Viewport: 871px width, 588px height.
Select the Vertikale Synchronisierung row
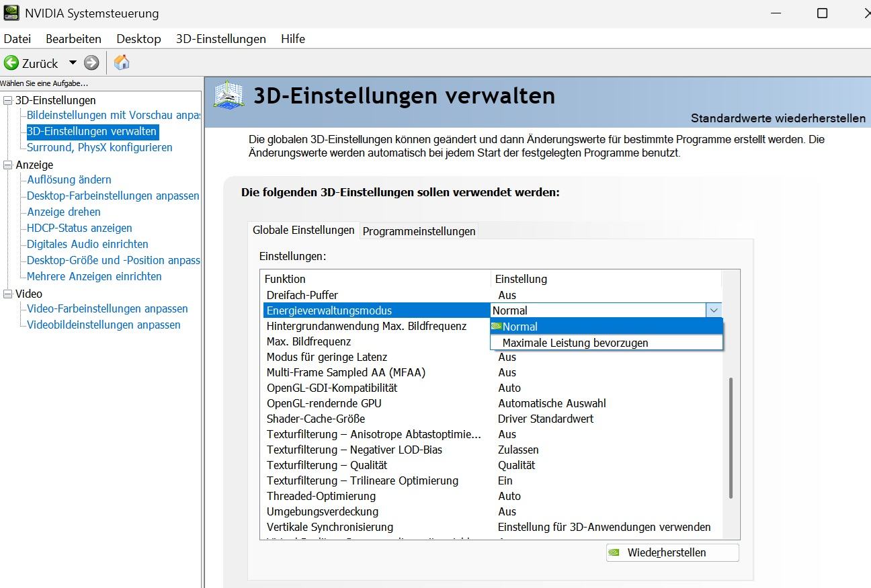[x=491, y=527]
